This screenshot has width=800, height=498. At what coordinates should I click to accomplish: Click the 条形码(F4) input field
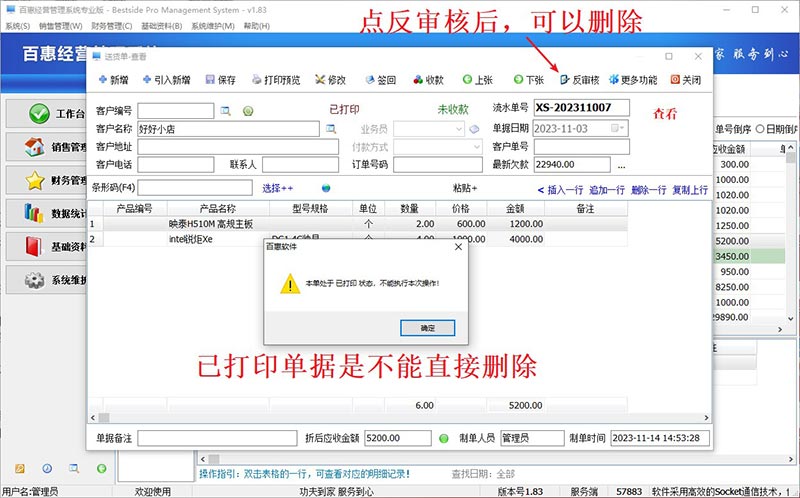195,188
